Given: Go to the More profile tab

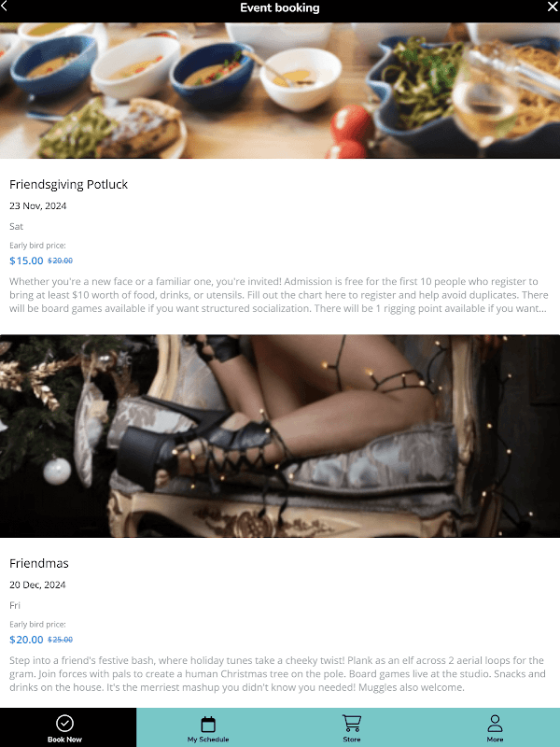Looking at the screenshot, I should tap(495, 727).
